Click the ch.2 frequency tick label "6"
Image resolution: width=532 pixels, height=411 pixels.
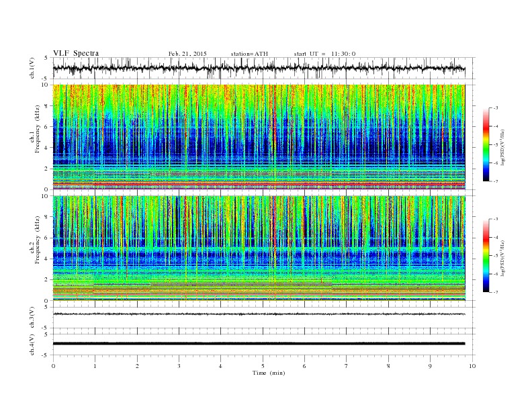click(47, 238)
